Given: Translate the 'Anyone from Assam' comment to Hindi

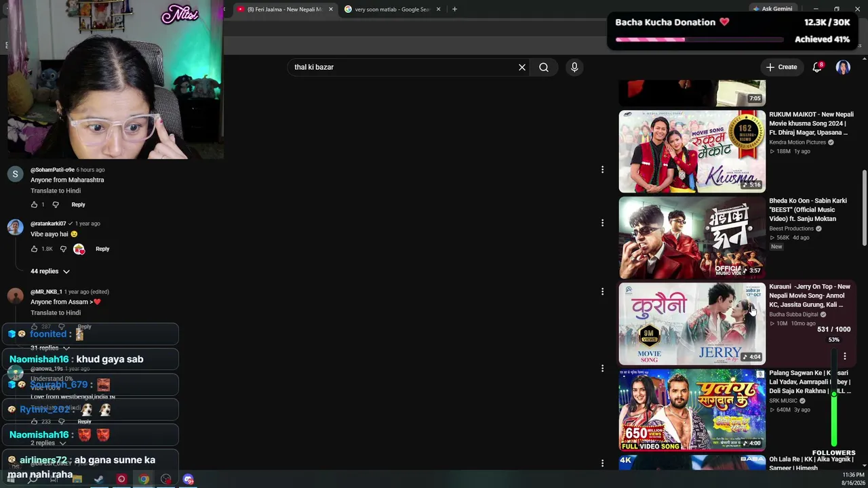Looking at the screenshot, I should (x=56, y=312).
